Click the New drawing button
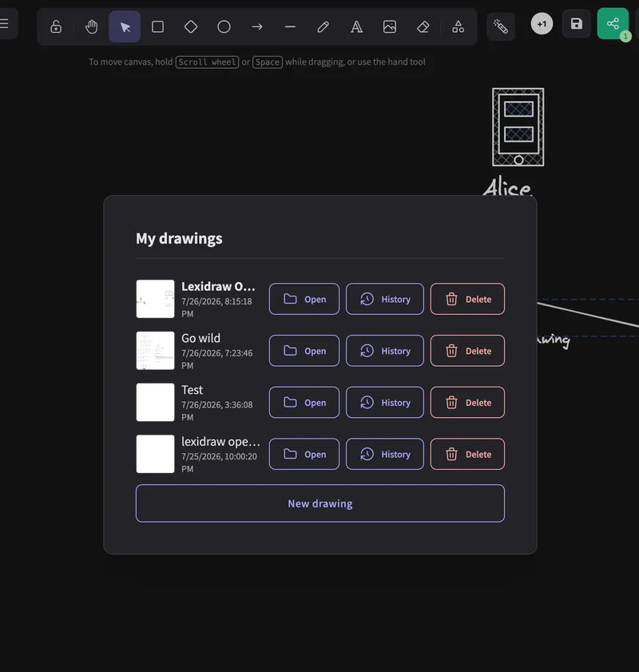The image size is (639, 672). click(320, 503)
